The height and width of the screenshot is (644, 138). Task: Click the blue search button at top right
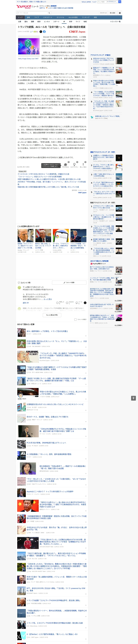tap(120, 2)
